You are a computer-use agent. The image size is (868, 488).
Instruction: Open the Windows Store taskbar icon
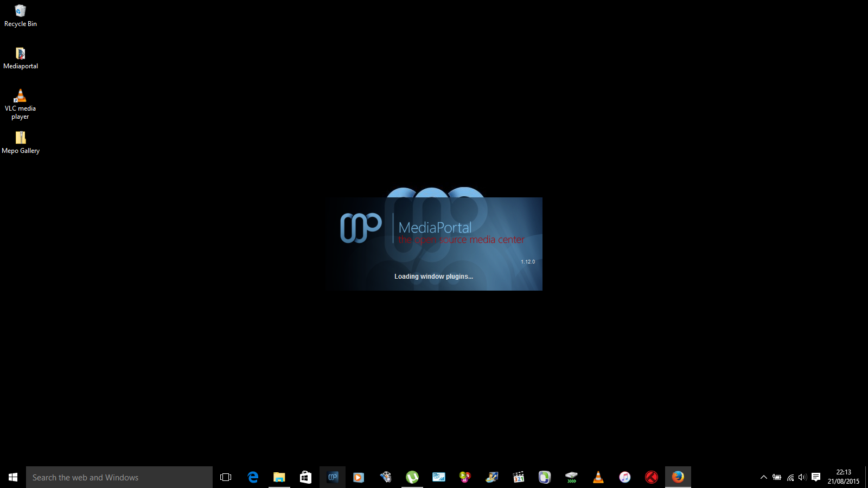click(306, 477)
